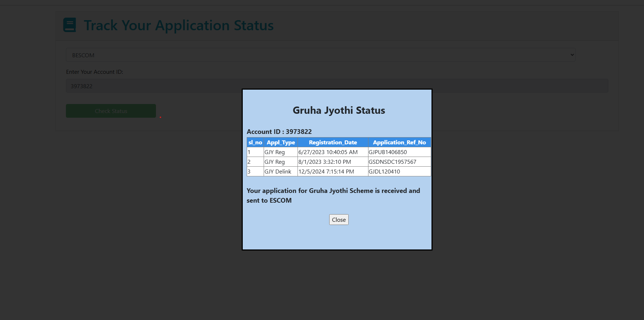The height and width of the screenshot is (320, 644).
Task: Select reference number GSDNSDC1957567 cell
Action: click(x=392, y=162)
